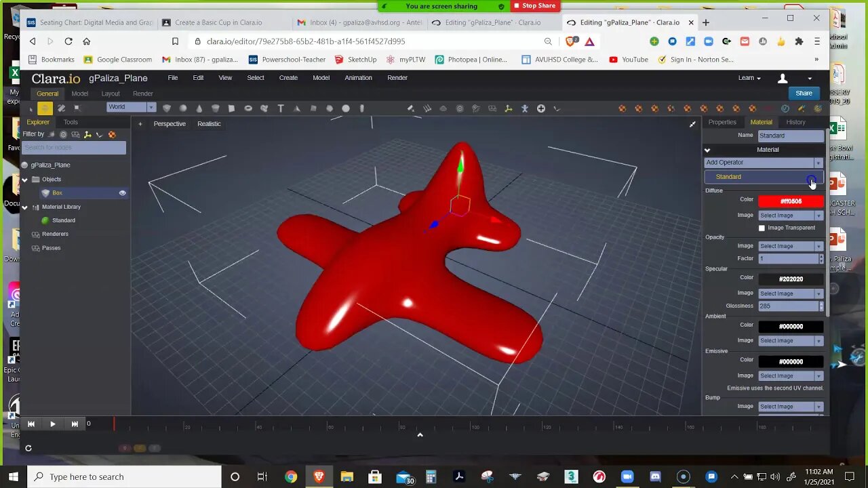The image size is (868, 488).
Task: Jump to timeline start
Action: [x=31, y=424]
